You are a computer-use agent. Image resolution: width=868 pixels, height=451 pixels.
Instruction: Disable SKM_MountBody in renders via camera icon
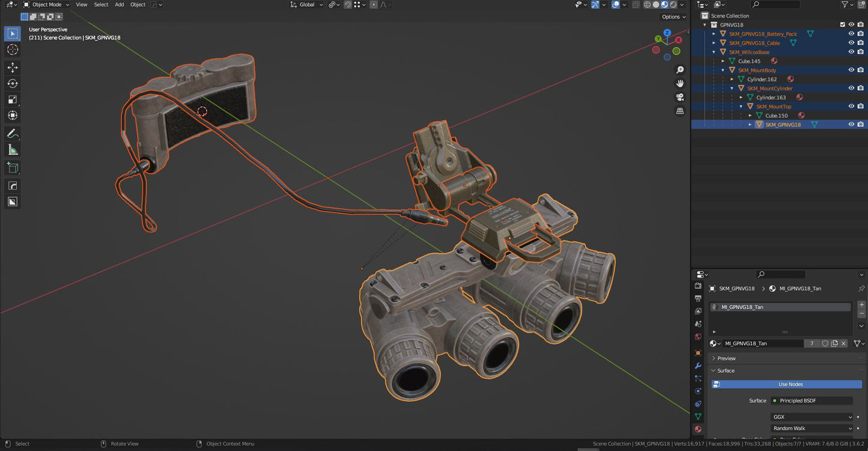860,70
